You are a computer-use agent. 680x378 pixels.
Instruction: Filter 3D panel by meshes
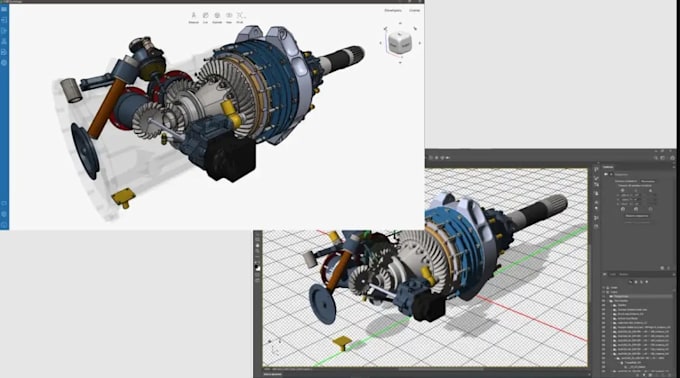(636, 282)
